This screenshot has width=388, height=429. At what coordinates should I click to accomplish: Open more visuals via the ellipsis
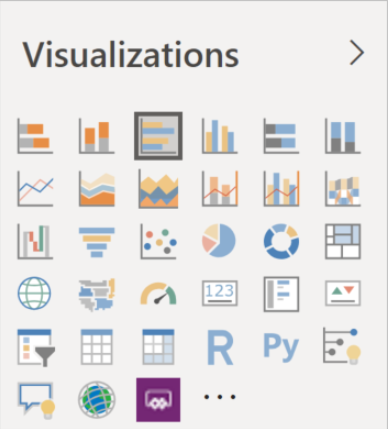click(220, 397)
